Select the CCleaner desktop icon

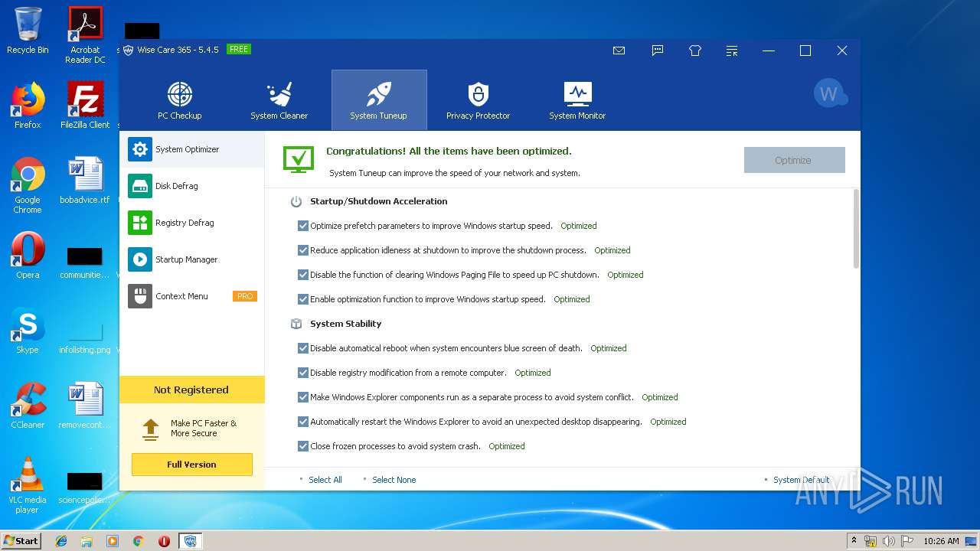coord(28,406)
